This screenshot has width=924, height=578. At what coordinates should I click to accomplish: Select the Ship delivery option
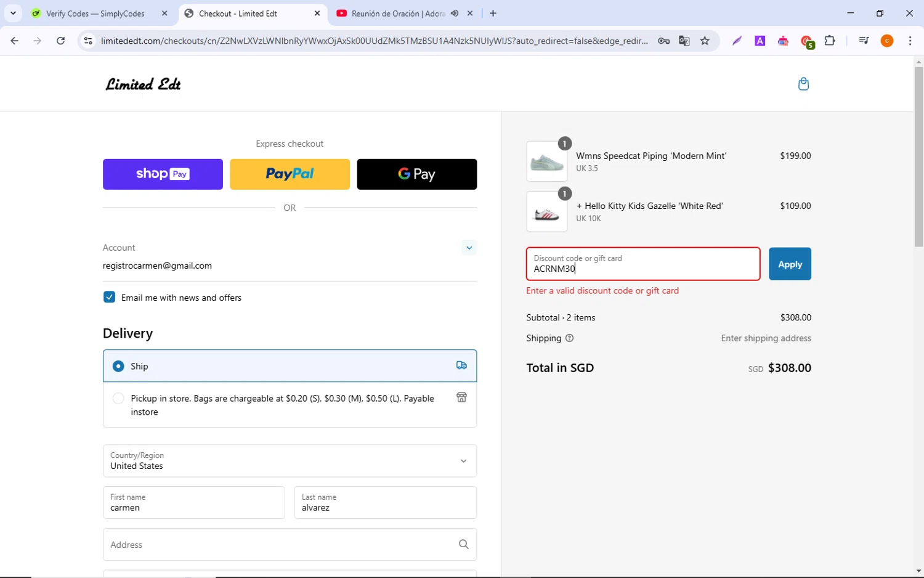290,366
